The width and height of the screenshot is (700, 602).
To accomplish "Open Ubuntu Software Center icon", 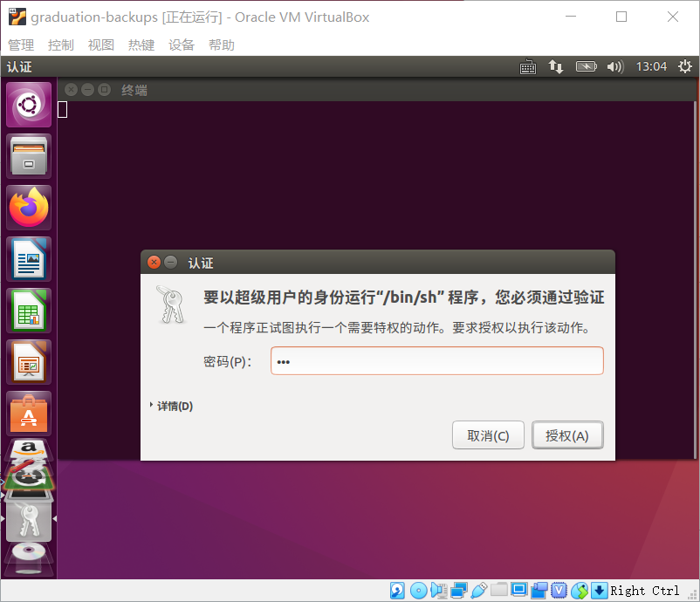I will pos(29,414).
